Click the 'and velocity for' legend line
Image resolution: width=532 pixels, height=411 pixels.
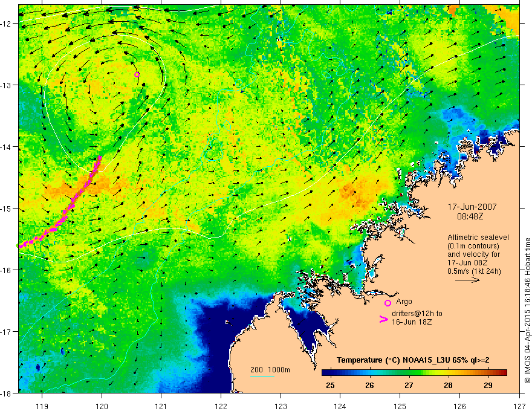coord(473,254)
